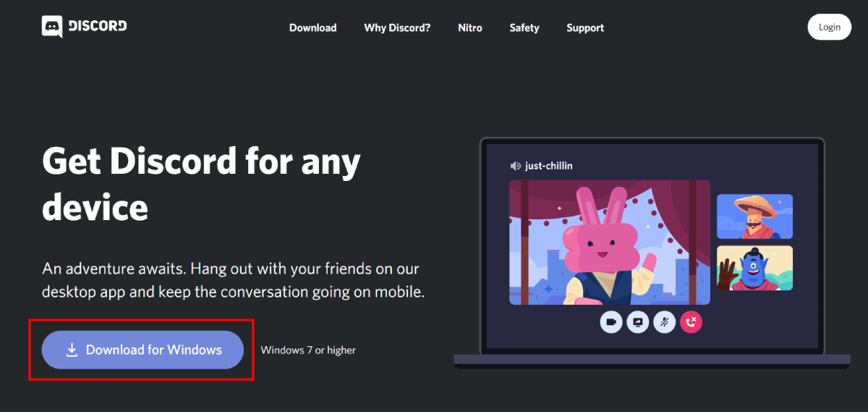868x412 pixels.
Task: Click the screen share icon in the illustration
Action: point(638,322)
